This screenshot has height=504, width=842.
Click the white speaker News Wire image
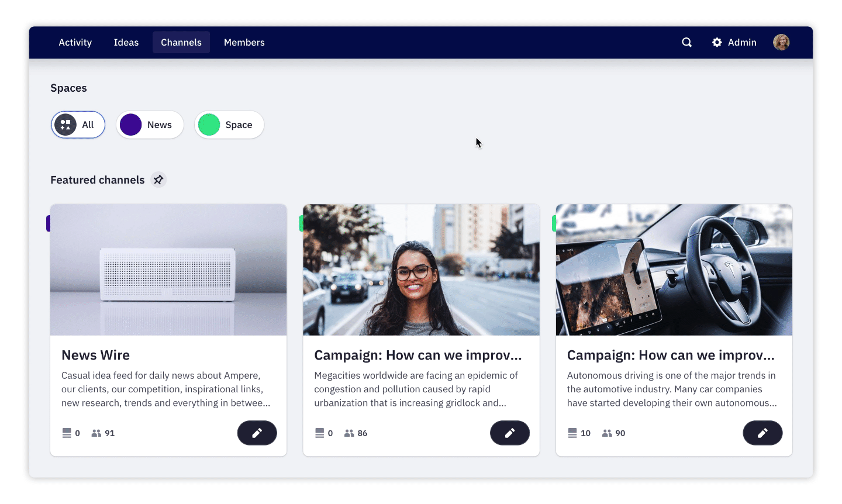(x=168, y=270)
